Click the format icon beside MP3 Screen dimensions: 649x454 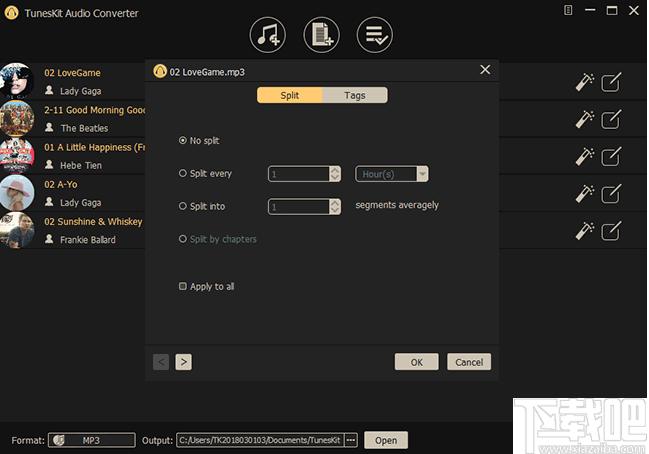(x=59, y=440)
